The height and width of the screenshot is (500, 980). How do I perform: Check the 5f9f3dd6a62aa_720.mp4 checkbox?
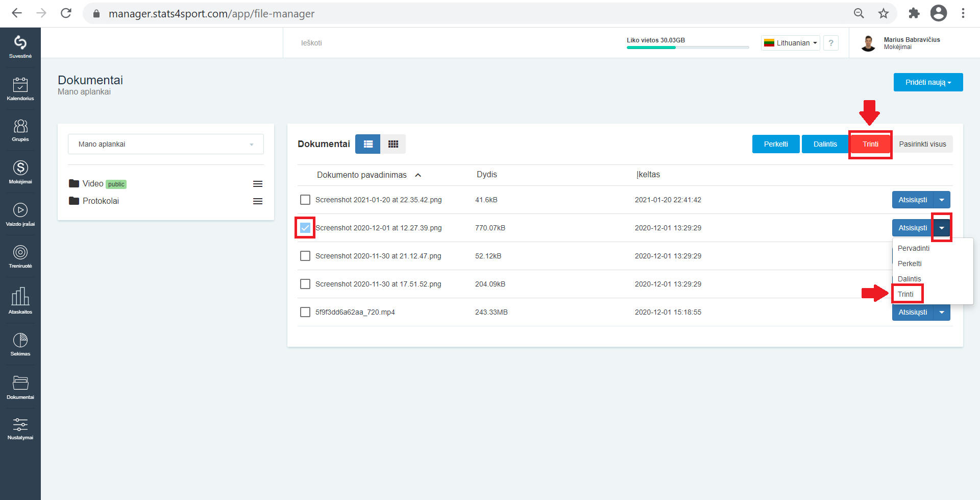[305, 312]
